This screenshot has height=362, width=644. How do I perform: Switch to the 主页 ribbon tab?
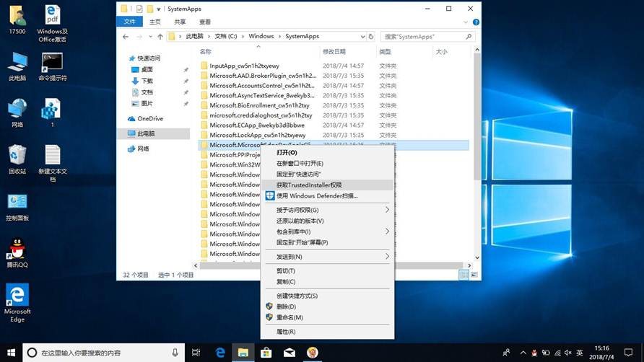point(155,22)
